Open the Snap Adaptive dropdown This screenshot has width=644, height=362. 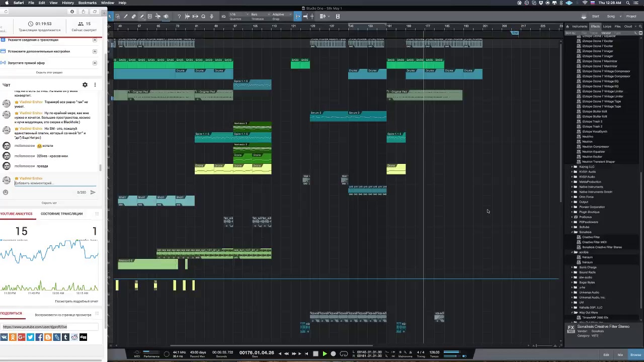pyautogui.click(x=282, y=14)
